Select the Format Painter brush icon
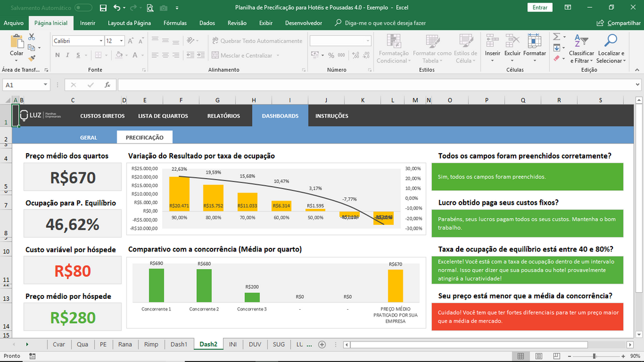 tap(32, 58)
